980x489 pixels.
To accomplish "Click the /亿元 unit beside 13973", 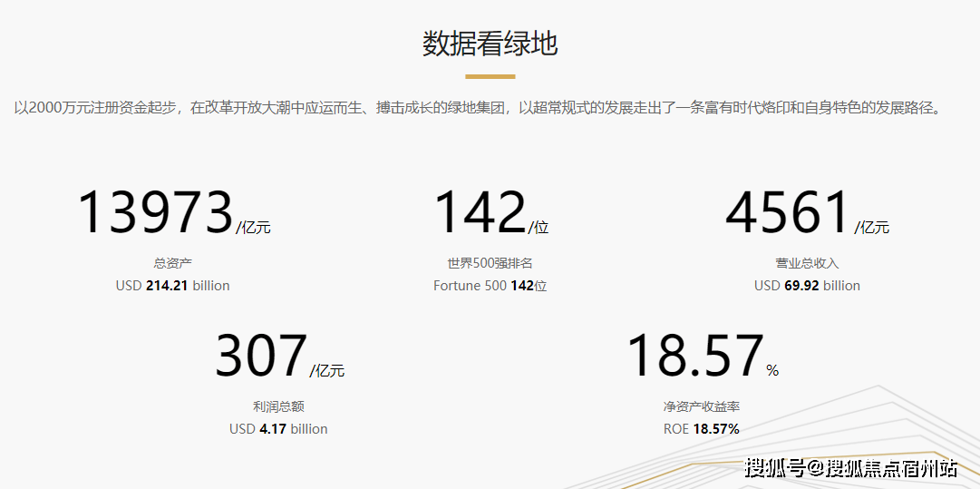I will point(253,228).
